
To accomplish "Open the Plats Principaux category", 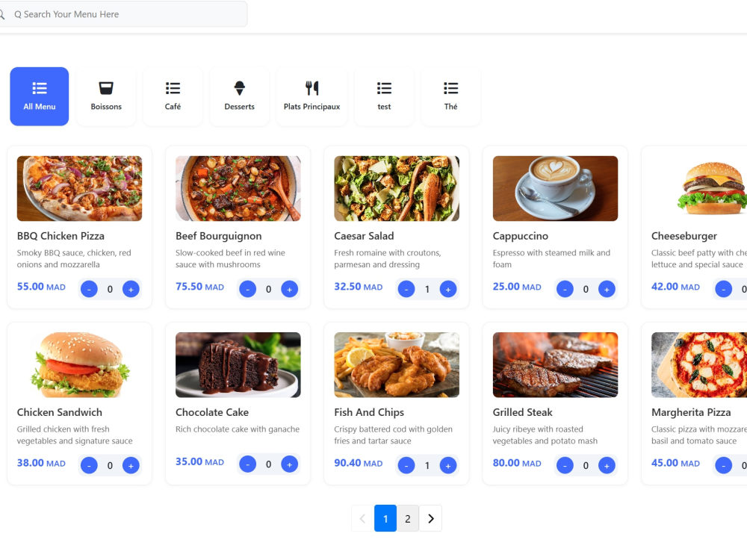I will (x=312, y=96).
